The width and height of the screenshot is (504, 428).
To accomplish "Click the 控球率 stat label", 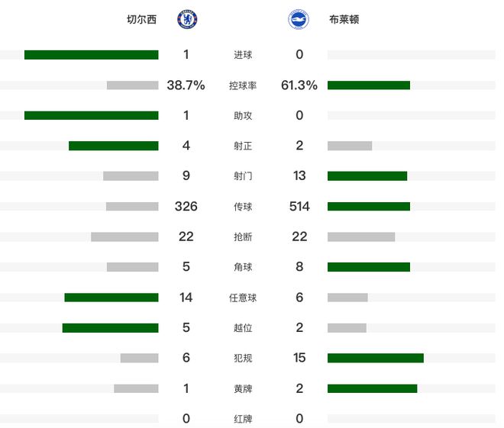I will click(x=243, y=85).
